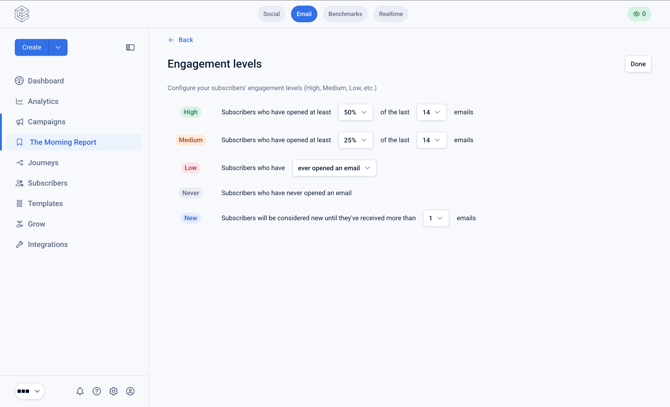Open Grow in the sidebar
670x407 pixels.
click(36, 224)
